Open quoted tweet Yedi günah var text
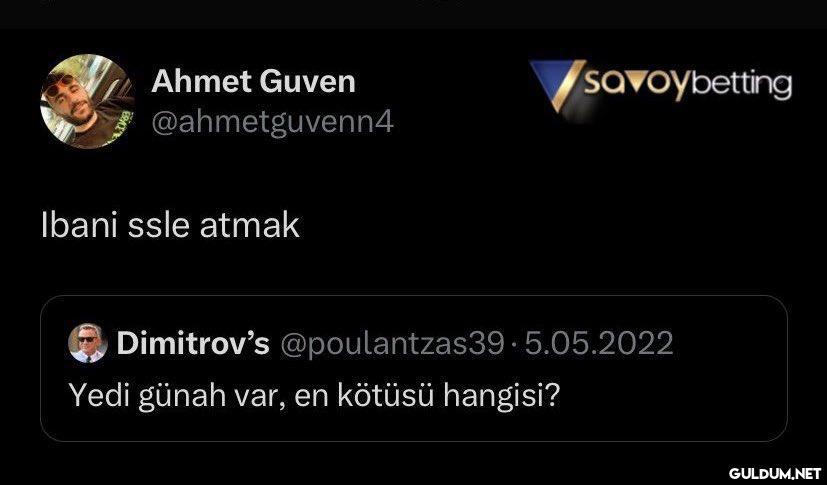The image size is (827, 485). (314, 395)
